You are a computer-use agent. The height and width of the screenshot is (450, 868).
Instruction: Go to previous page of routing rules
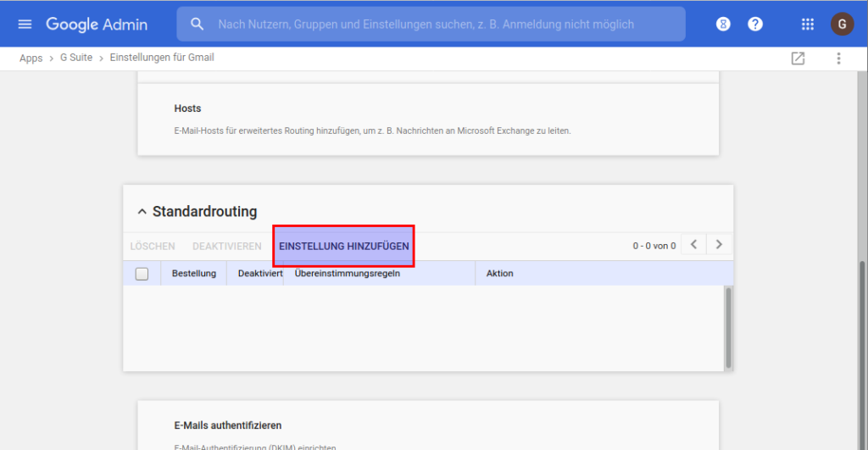693,244
